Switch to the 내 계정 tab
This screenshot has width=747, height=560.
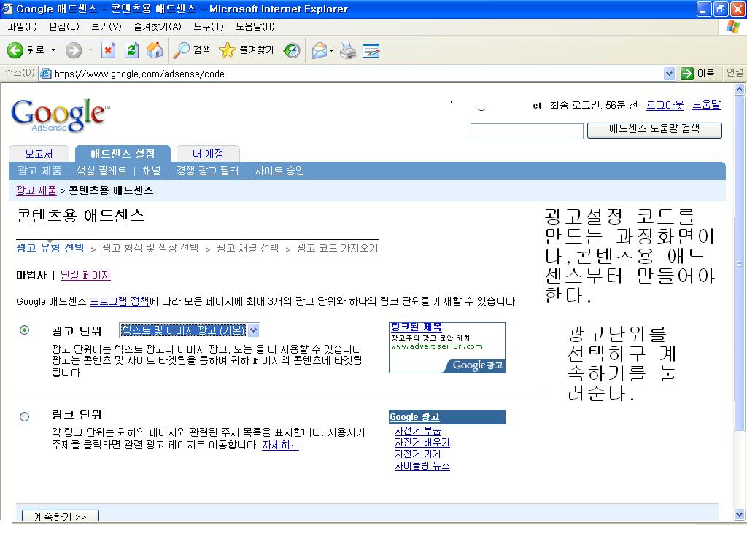(x=208, y=154)
